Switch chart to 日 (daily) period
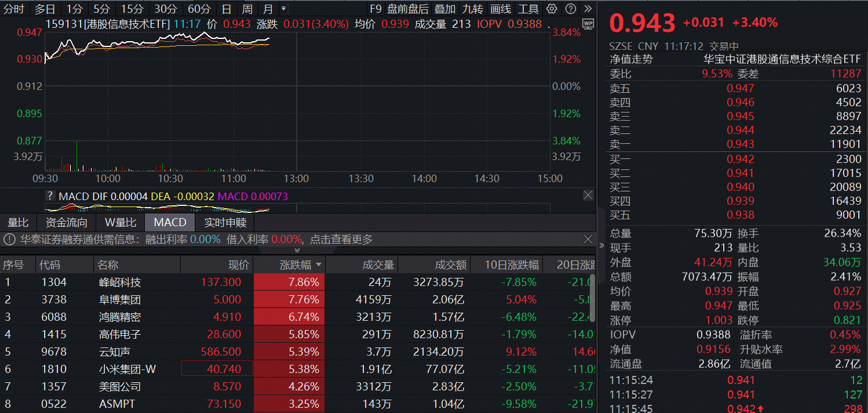The height and width of the screenshot is (413, 868). [x=227, y=9]
